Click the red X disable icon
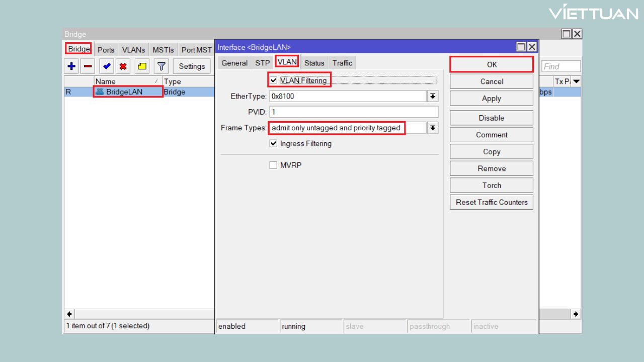 coord(123,66)
